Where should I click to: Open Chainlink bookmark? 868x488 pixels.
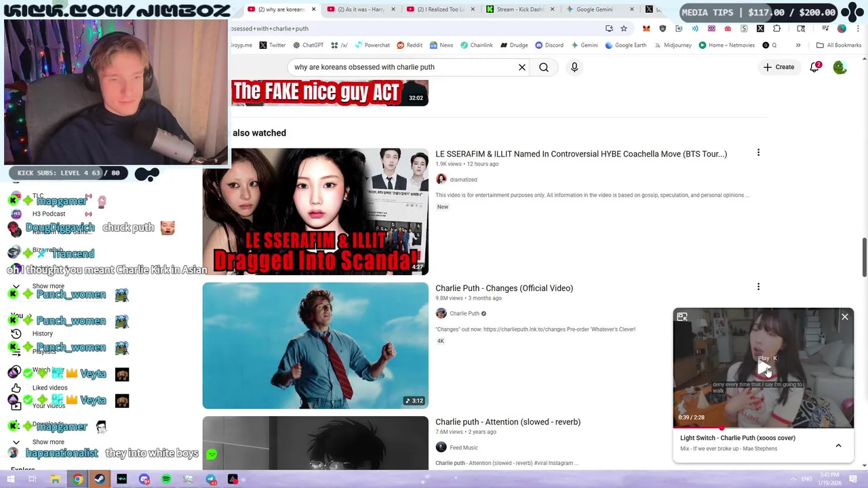point(477,45)
